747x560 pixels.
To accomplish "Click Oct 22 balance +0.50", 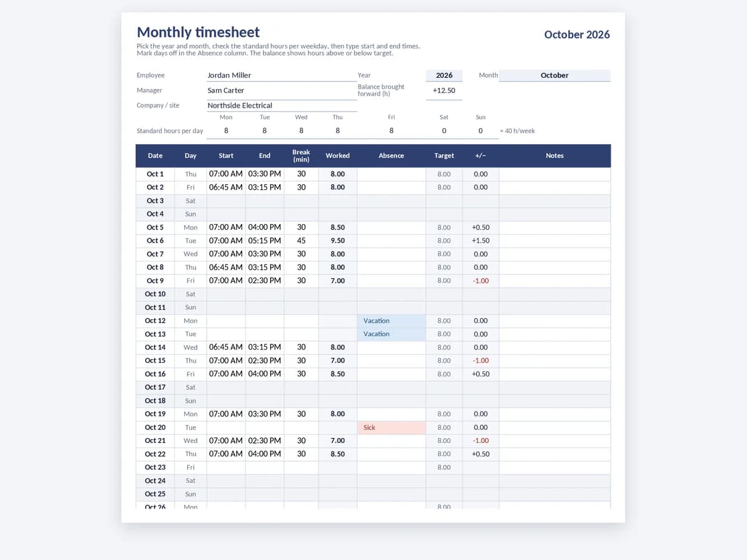I will (x=481, y=454).
